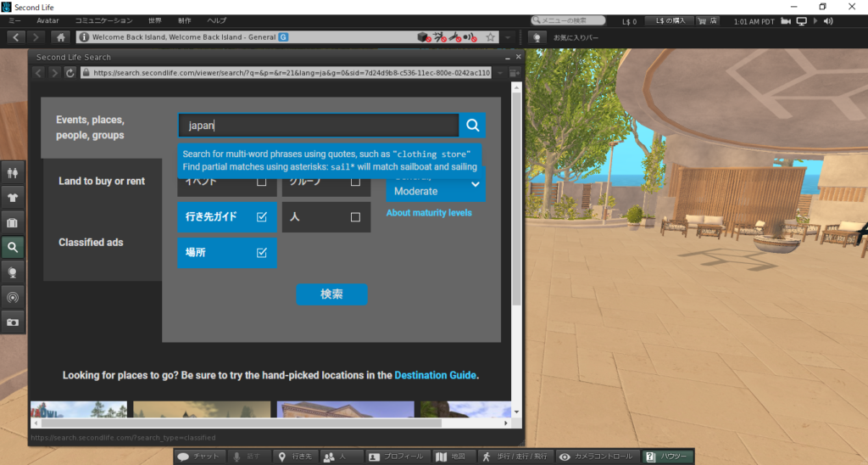Image resolution: width=868 pixels, height=465 pixels.
Task: Click the search panel horizontal scrollbar
Action: click(x=242, y=423)
